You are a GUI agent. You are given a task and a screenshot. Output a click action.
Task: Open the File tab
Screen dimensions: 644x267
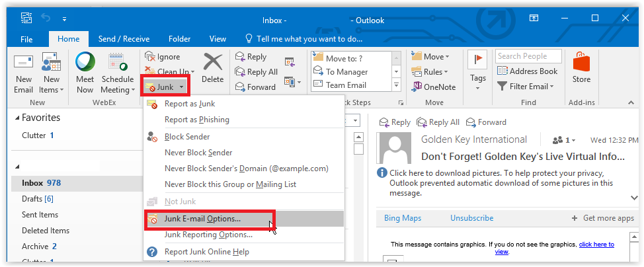pyautogui.click(x=26, y=39)
